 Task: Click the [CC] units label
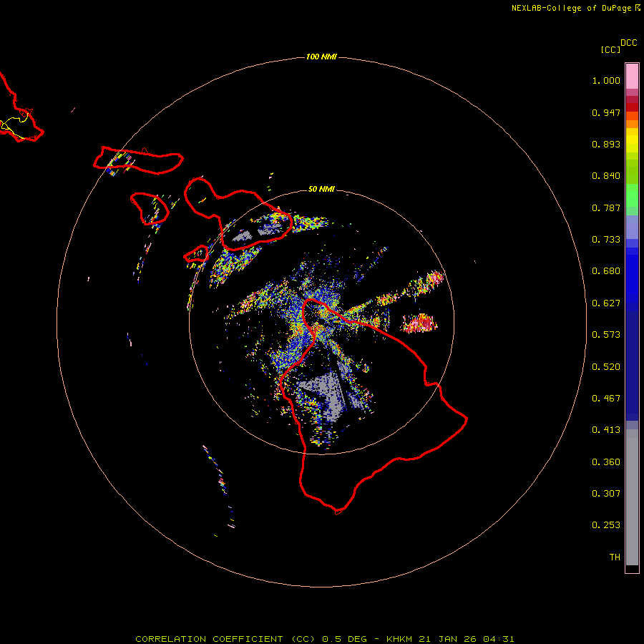pyautogui.click(x=610, y=49)
